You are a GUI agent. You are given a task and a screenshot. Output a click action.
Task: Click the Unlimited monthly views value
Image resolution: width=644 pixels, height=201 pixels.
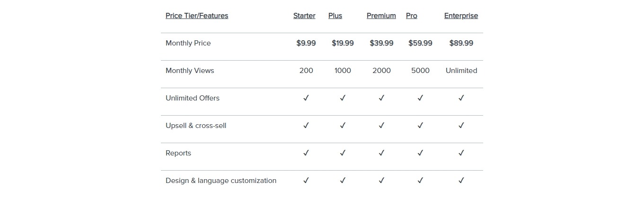[461, 71]
